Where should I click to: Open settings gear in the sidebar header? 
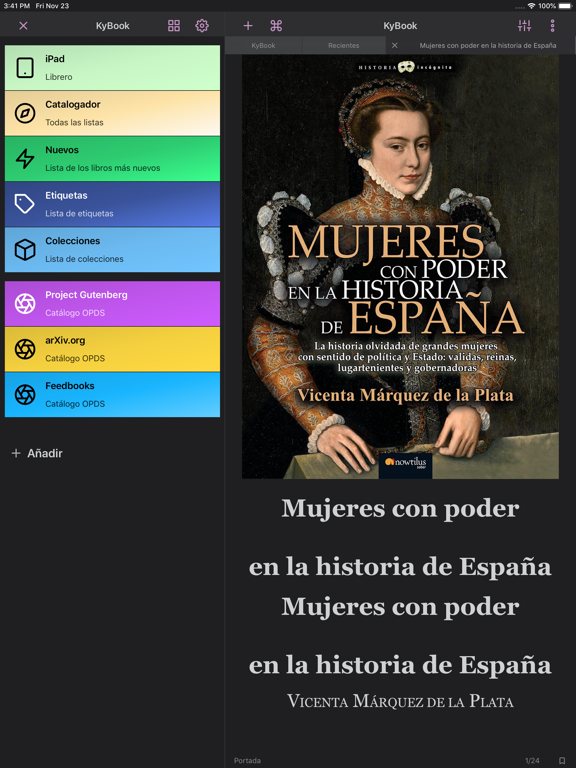[202, 25]
